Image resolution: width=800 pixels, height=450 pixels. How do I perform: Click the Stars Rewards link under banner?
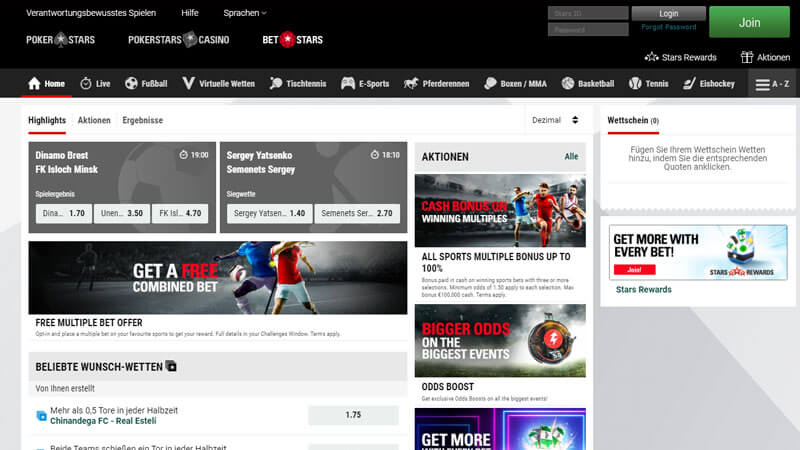(x=643, y=289)
